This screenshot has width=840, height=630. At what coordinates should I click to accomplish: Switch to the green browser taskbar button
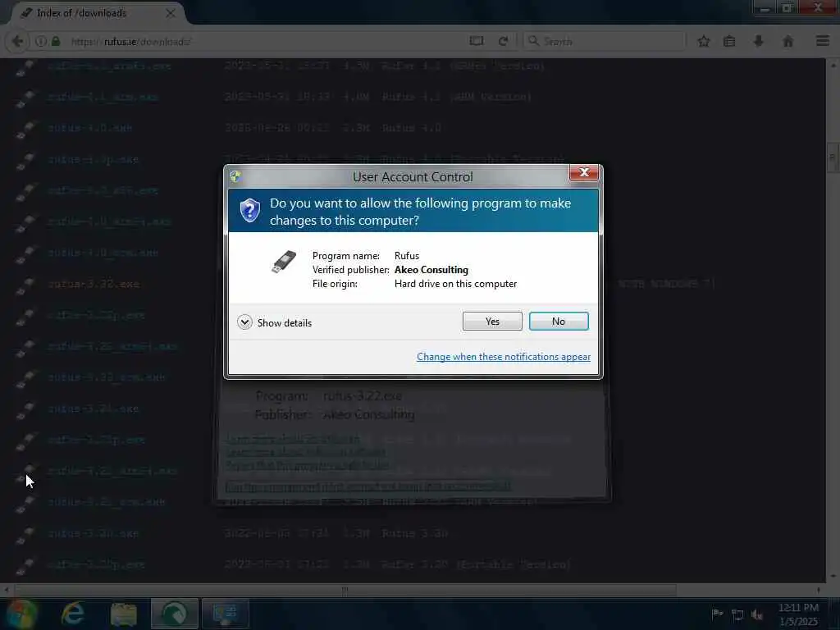pos(174,614)
